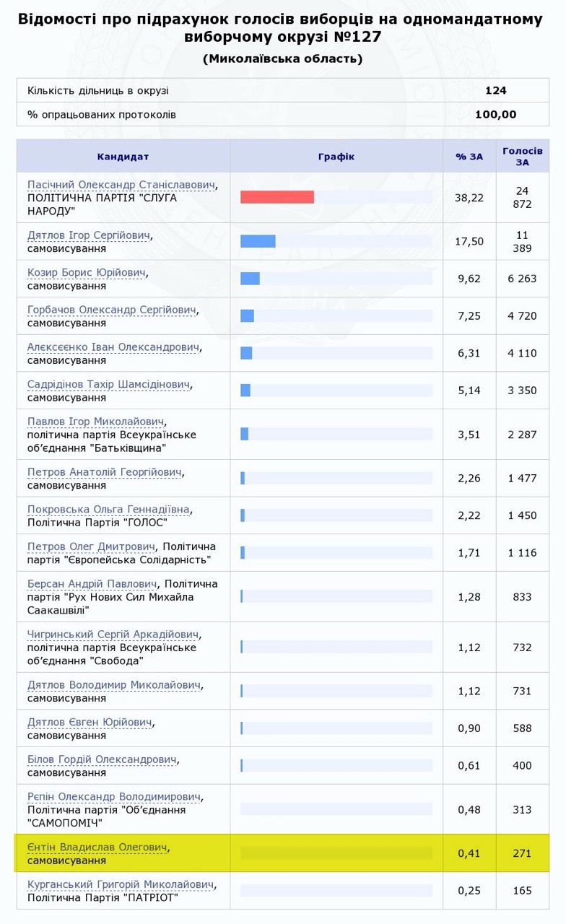Open Берсан Андрій Павлович link
The height and width of the screenshot is (924, 566).
click(92, 584)
